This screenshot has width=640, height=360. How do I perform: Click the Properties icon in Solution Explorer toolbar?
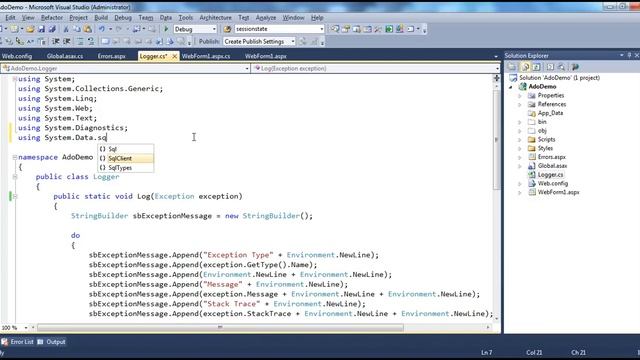[511, 67]
